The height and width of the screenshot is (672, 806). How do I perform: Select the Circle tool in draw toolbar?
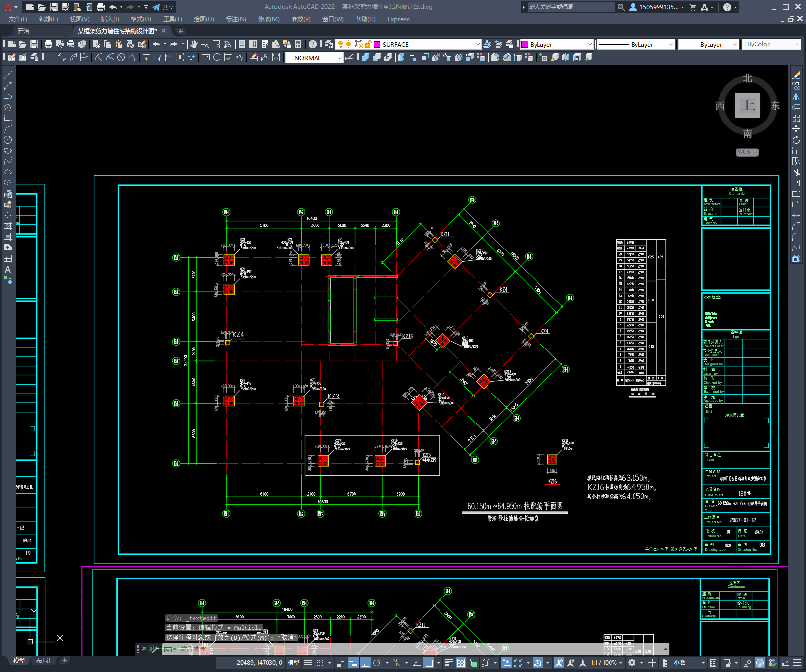(x=8, y=140)
